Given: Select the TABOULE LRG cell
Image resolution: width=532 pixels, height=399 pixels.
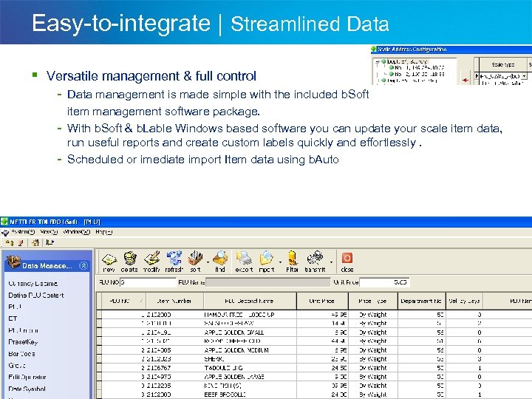Looking at the screenshot, I should pyautogui.click(x=250, y=368).
